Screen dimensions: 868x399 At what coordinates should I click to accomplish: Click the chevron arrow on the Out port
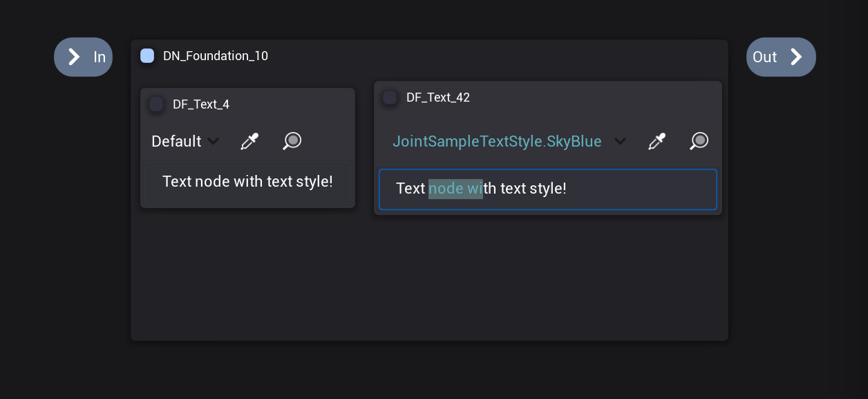coord(796,57)
